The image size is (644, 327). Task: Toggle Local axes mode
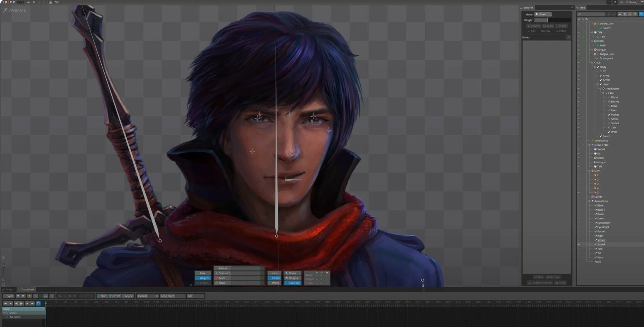(274, 273)
